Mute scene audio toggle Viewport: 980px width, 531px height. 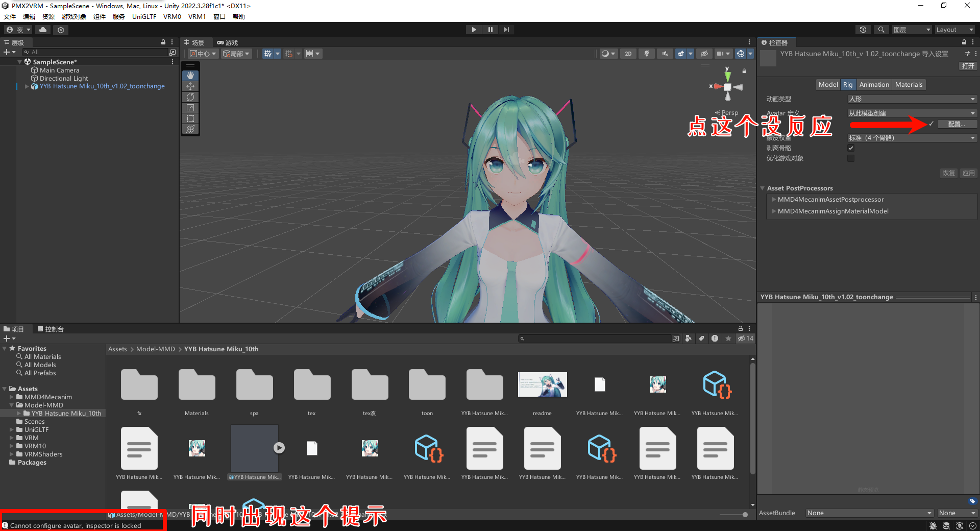coord(665,54)
